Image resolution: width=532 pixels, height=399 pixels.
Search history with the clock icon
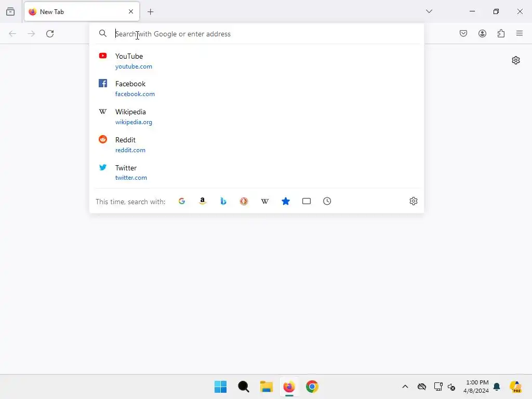(x=327, y=201)
